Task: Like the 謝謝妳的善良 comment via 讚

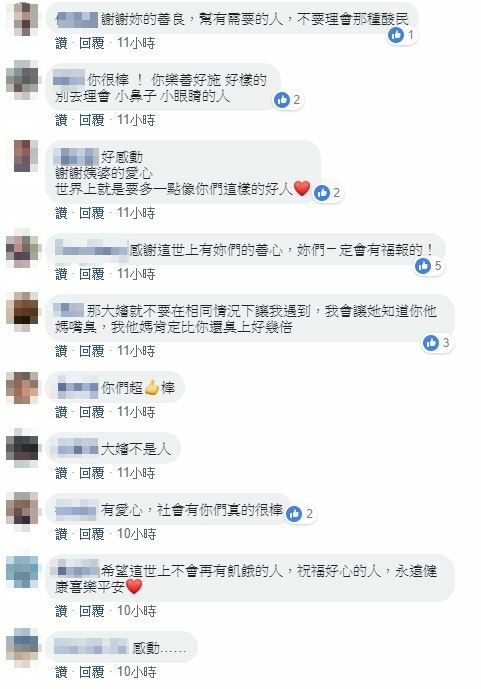Action: [61, 43]
